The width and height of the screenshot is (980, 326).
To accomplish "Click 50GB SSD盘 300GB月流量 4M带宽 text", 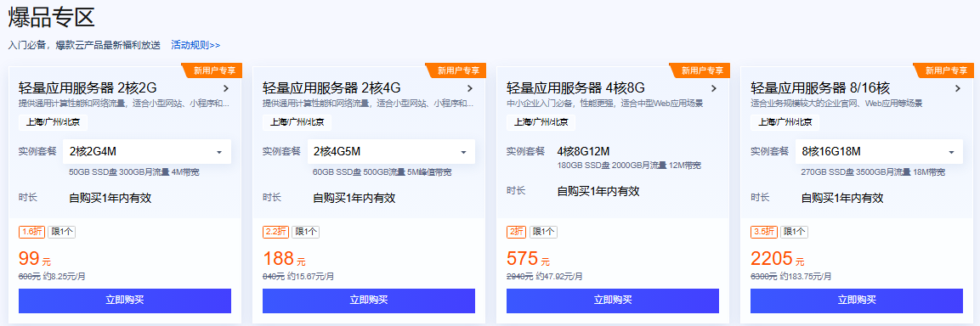I will (x=134, y=172).
